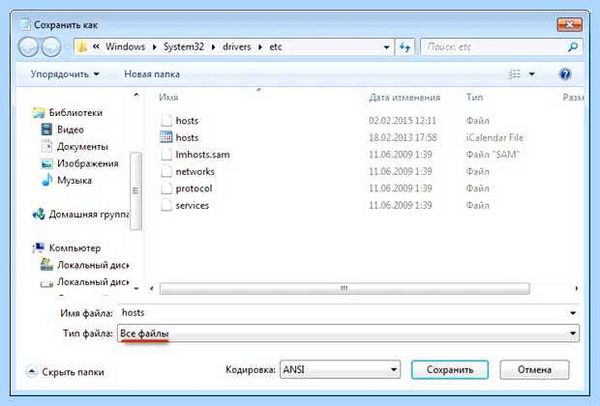Sort by the Тип column header
Image resolution: width=600 pixels, height=406 pixels.
coord(474,97)
